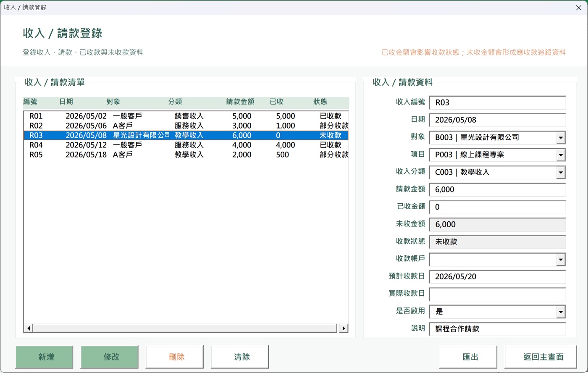Click the 刪除 button
The image size is (588, 373).
[175, 357]
